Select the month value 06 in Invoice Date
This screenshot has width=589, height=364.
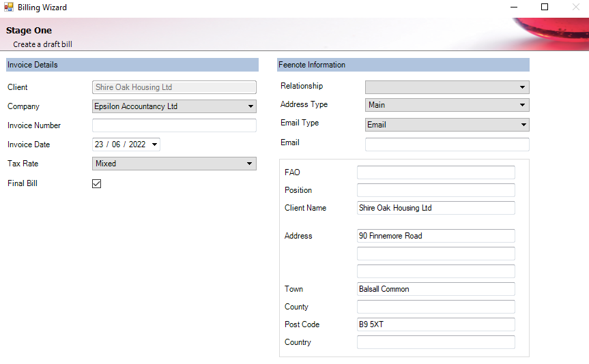(x=116, y=145)
